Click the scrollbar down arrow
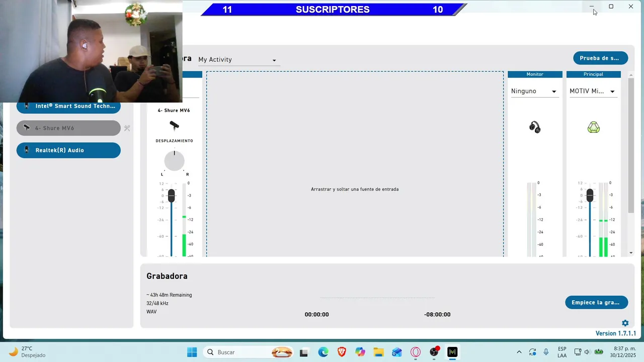This screenshot has height=362, width=644. 631,253
